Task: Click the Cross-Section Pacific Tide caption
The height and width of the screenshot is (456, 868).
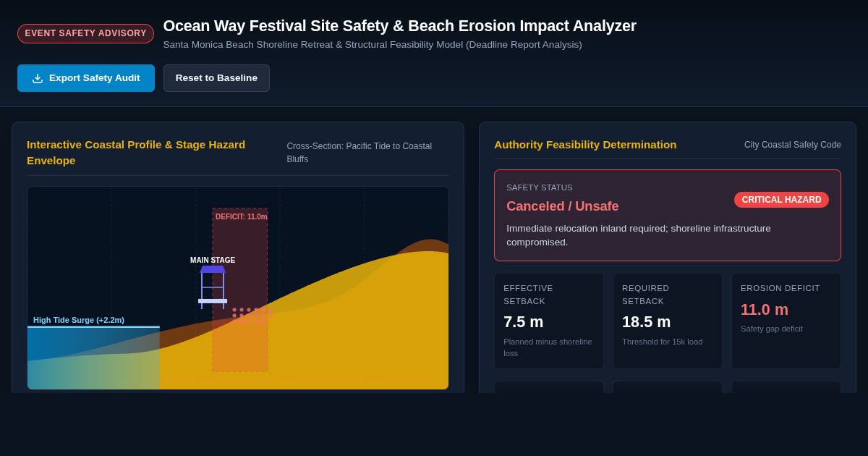Action: tap(359, 153)
